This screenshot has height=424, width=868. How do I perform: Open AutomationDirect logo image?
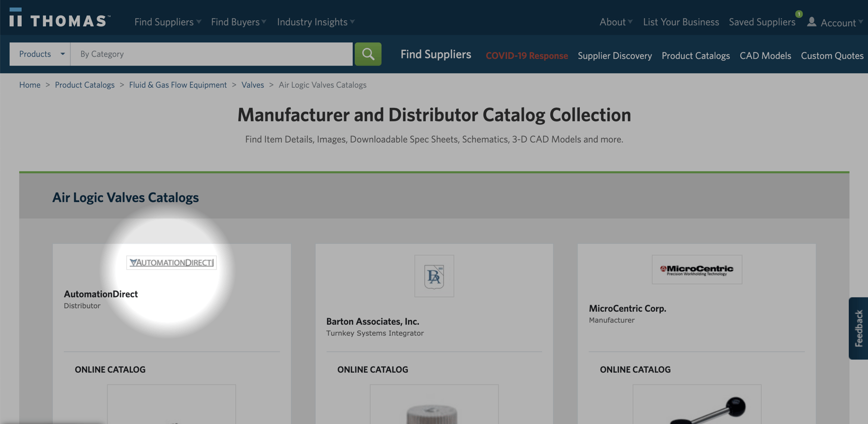(x=172, y=263)
